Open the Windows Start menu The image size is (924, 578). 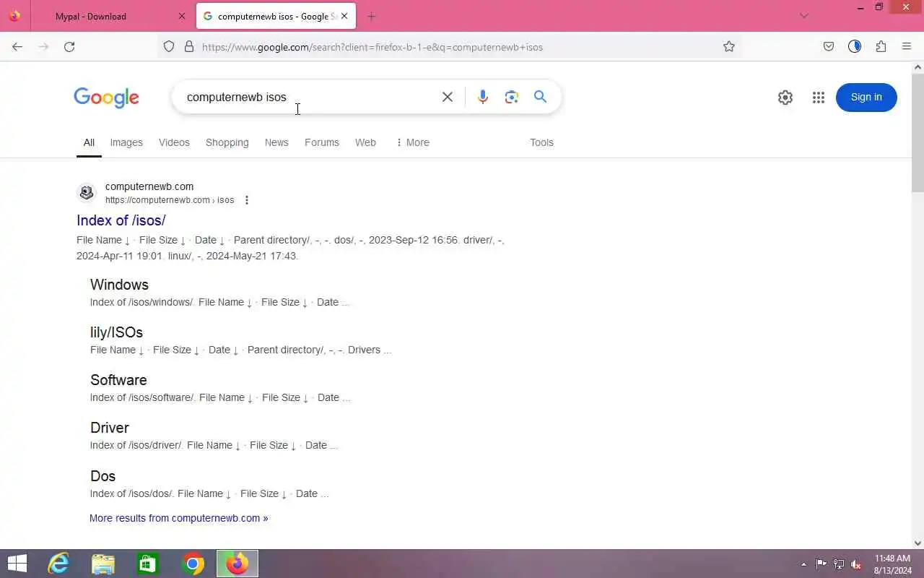pos(17,564)
